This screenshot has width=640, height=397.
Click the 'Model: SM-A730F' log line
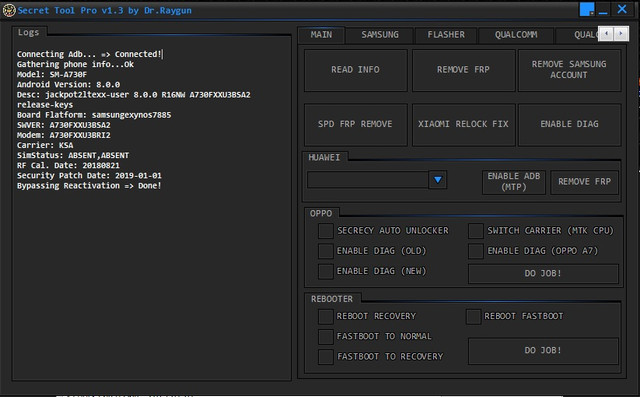(52, 74)
